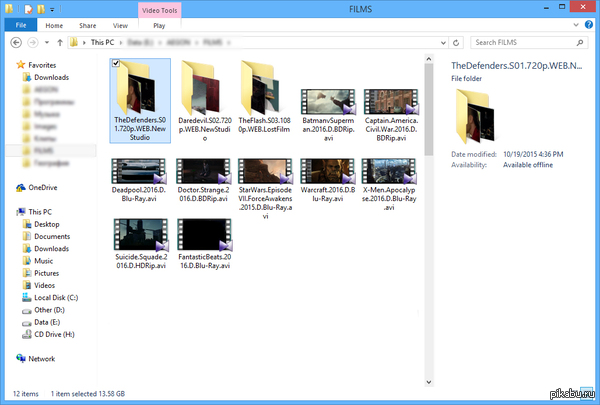Go back with the Back arrow button
Viewport: 600px width, 405px height.
[16, 42]
